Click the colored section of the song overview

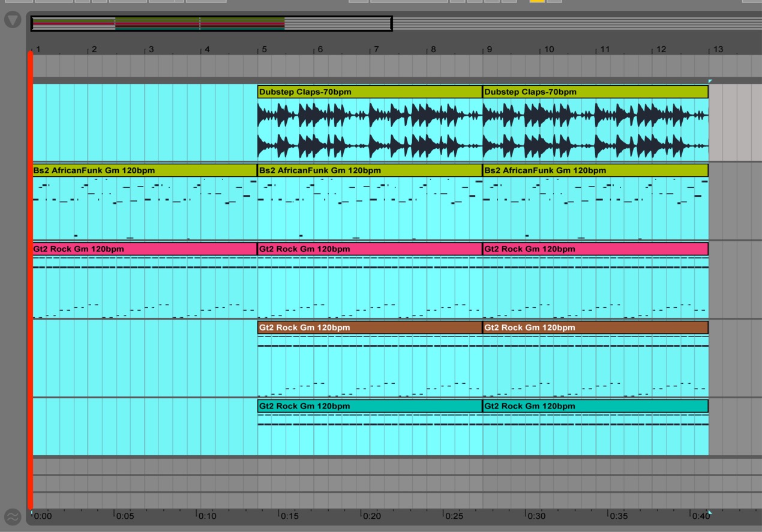[158, 23]
